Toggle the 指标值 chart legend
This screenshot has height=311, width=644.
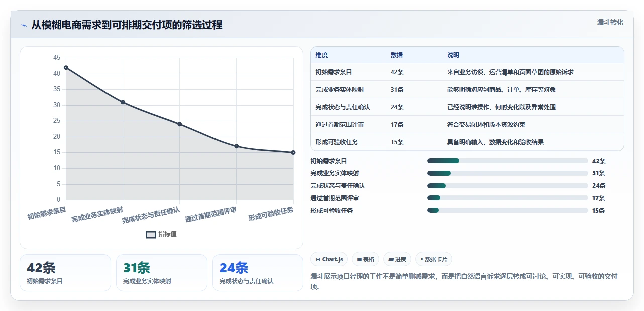(x=161, y=234)
